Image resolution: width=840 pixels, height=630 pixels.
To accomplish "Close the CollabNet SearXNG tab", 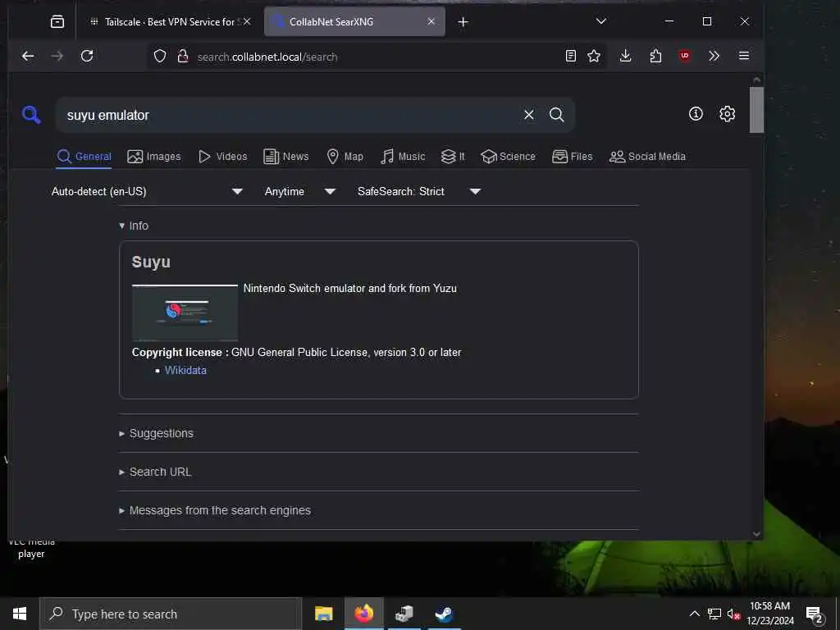I will (x=431, y=21).
